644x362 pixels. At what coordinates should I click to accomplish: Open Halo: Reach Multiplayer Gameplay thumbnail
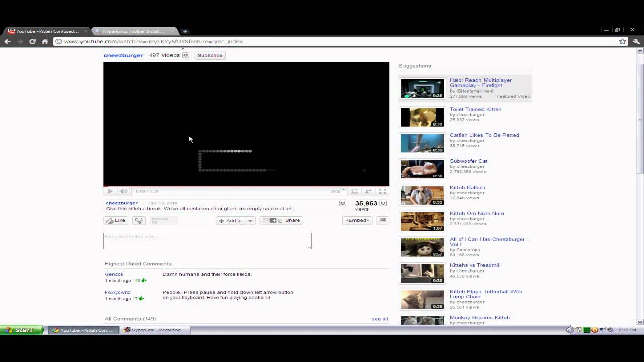click(x=422, y=88)
